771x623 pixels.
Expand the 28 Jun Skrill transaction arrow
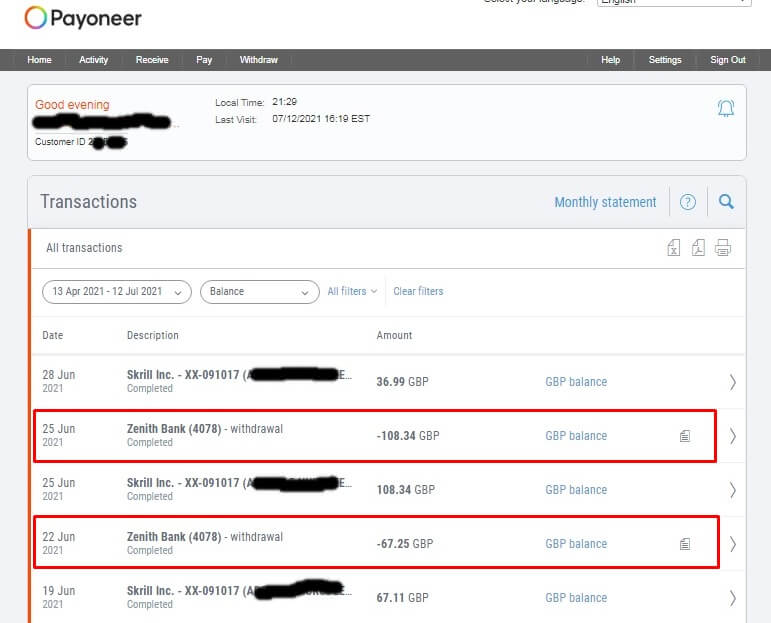pyautogui.click(x=733, y=382)
